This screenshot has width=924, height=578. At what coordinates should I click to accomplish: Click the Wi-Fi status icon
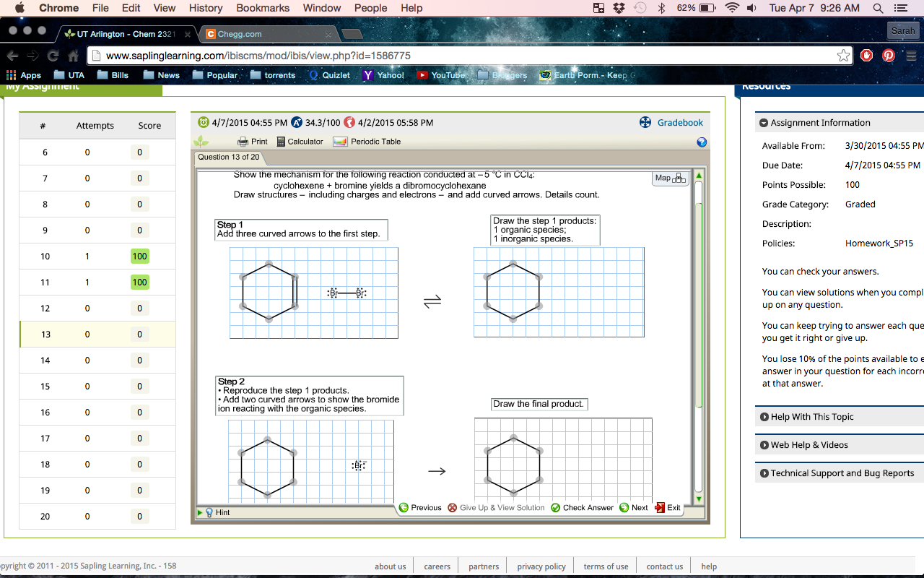[732, 8]
